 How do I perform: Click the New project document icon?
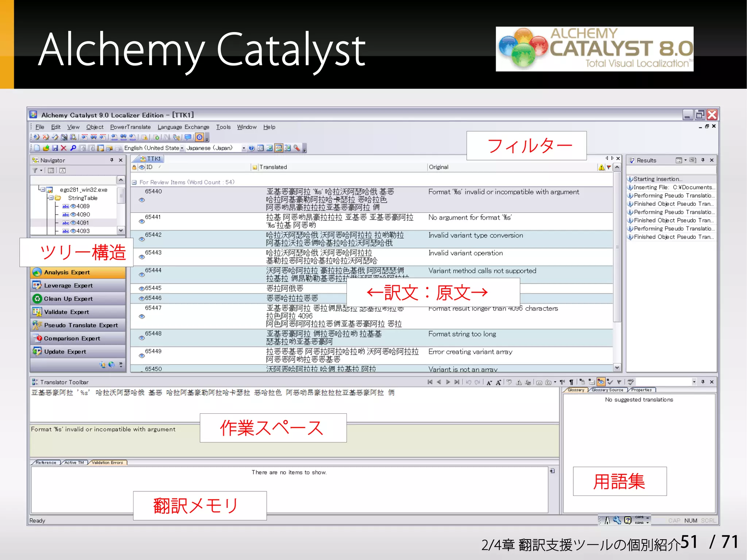pos(37,148)
